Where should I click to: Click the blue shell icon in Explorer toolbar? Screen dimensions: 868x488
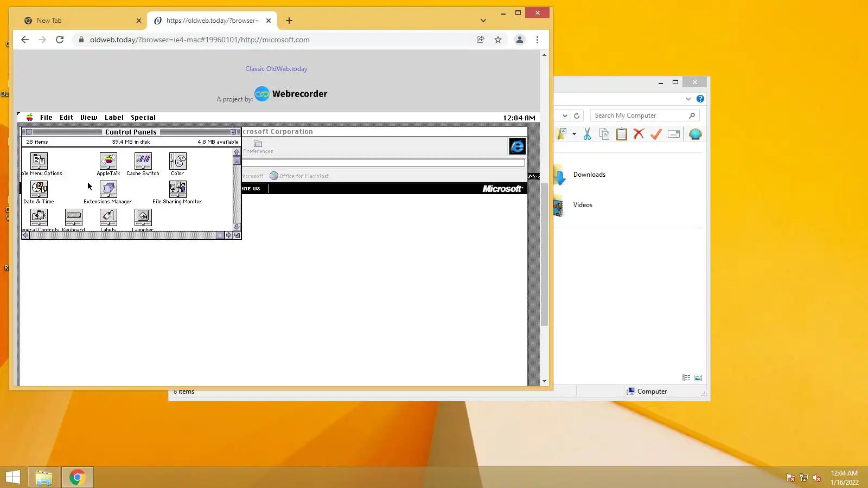click(695, 134)
